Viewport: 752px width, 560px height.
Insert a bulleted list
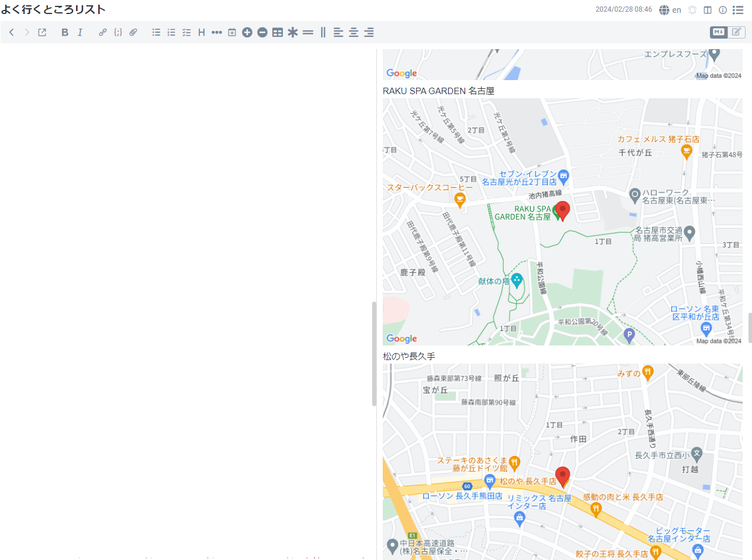coord(156,32)
